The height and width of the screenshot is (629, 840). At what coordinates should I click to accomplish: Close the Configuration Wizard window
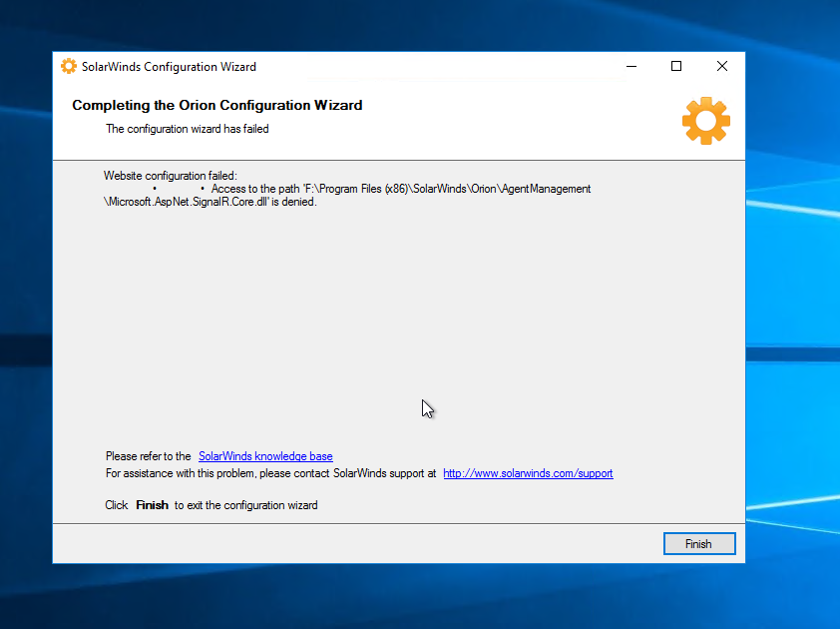tap(721, 66)
